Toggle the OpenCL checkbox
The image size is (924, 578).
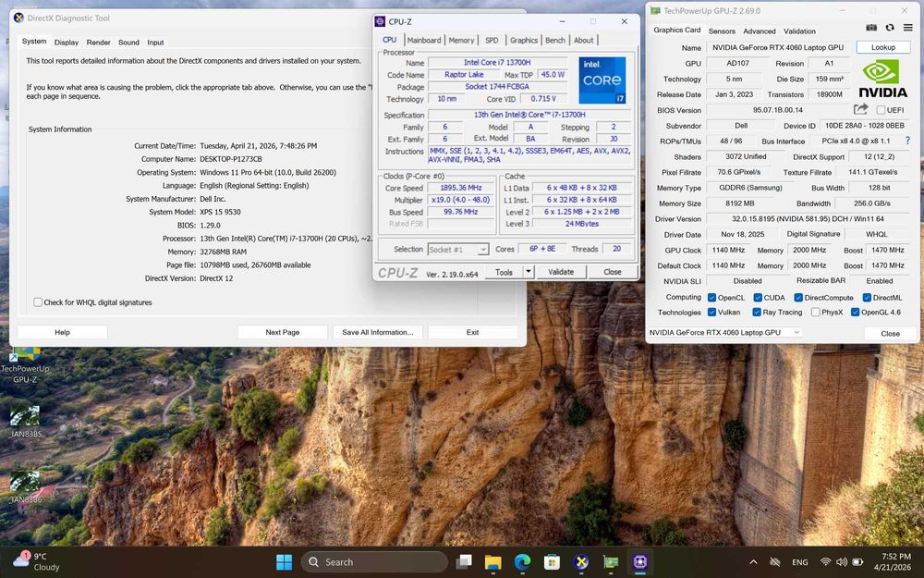point(711,297)
